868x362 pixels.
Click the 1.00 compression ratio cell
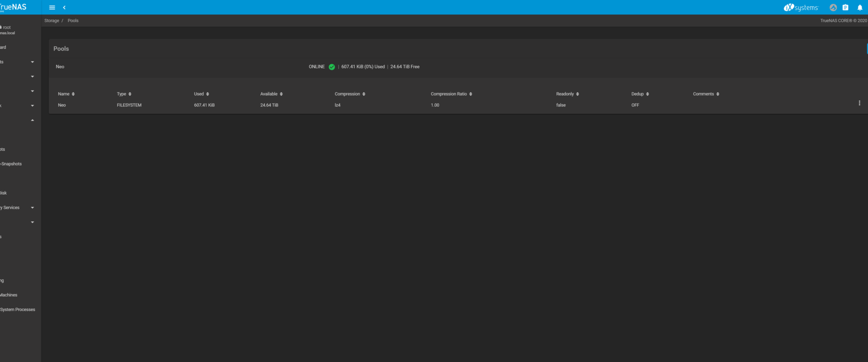pyautogui.click(x=435, y=105)
